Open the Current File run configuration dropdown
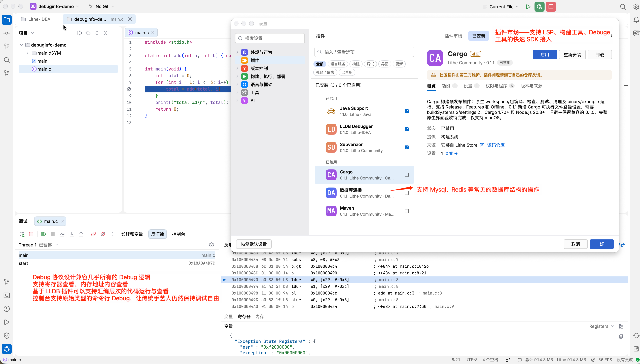The image size is (640, 364). (501, 7)
